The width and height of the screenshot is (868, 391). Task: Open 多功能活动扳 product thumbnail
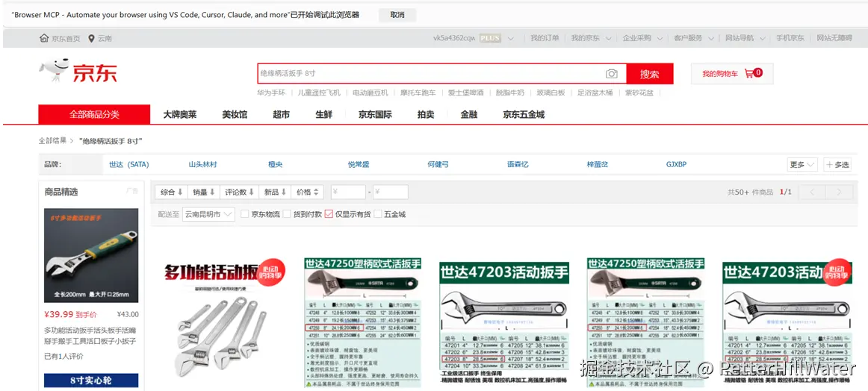coord(224,322)
